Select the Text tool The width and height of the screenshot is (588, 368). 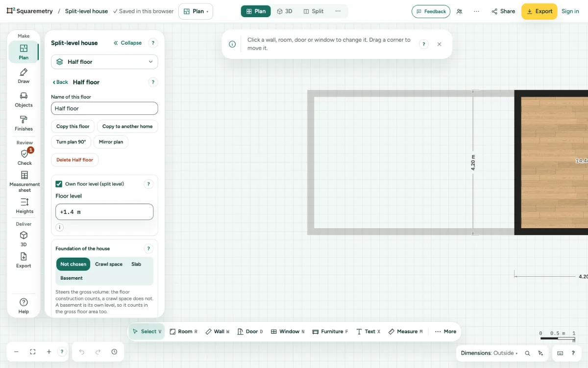pos(368,332)
